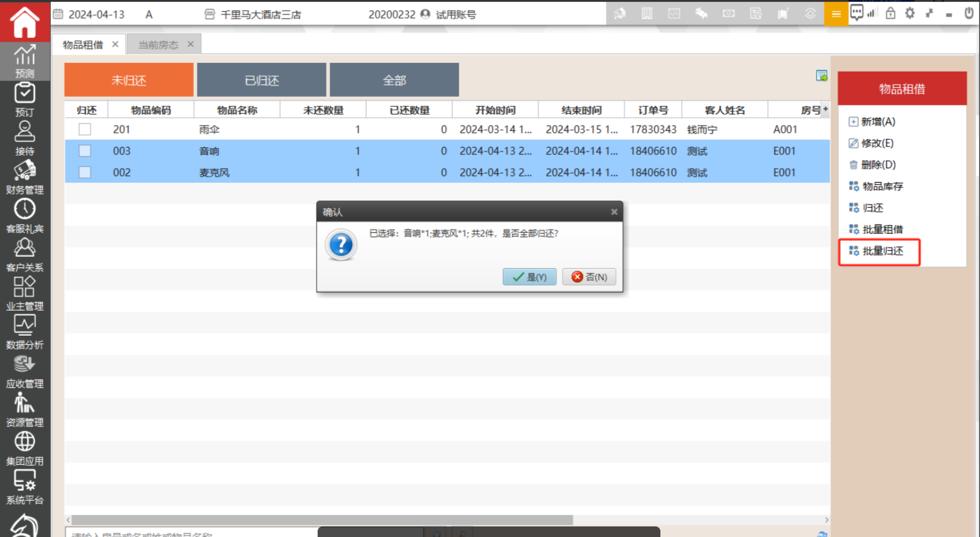Confirm with the 是(Y) button
The height and width of the screenshot is (537, 980).
[529, 277]
